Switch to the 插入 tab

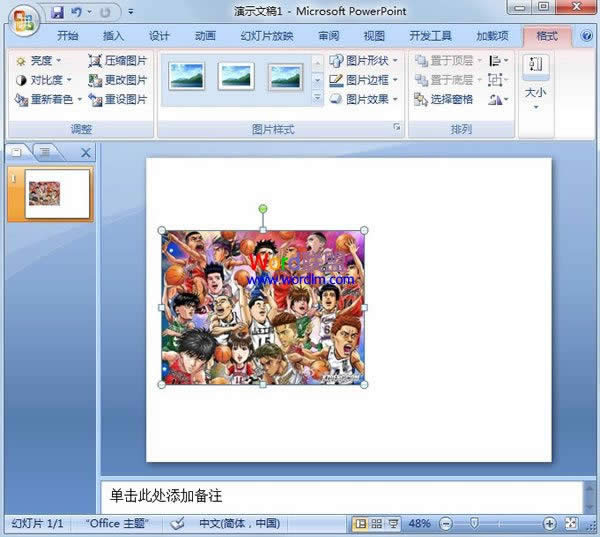[113, 36]
